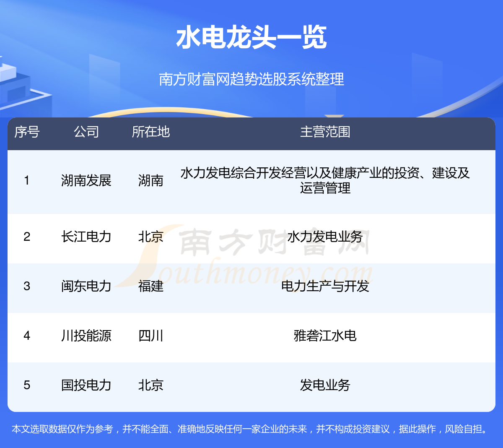Image resolution: width=503 pixels, height=448 pixels.
Task: Click 北京 in the 长江电力 row
Action: (x=151, y=237)
